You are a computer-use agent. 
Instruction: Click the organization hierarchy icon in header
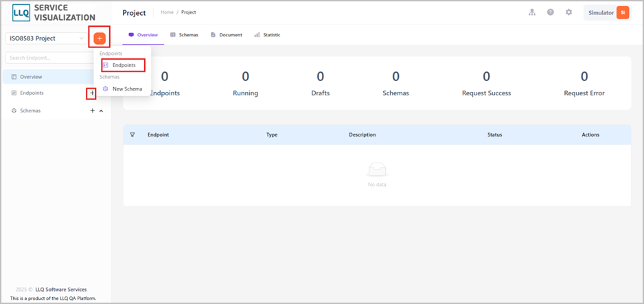pyautogui.click(x=532, y=12)
